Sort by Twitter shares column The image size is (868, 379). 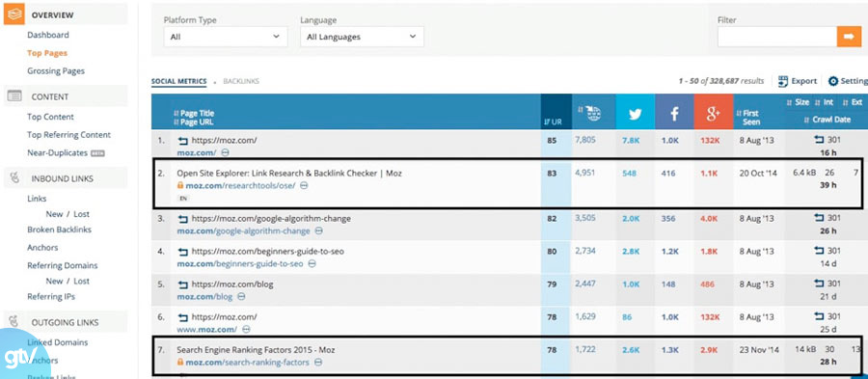tap(635, 112)
